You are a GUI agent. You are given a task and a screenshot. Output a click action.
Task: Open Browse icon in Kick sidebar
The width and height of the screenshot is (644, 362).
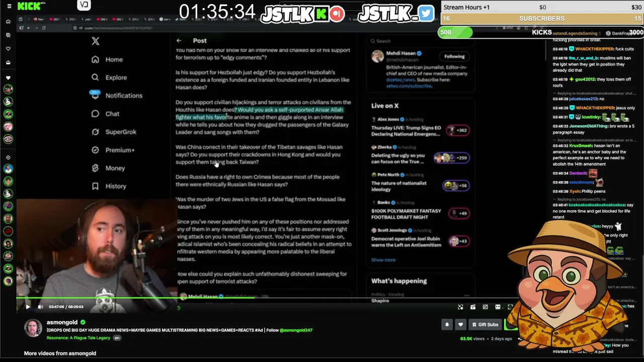pyautogui.click(x=8, y=35)
